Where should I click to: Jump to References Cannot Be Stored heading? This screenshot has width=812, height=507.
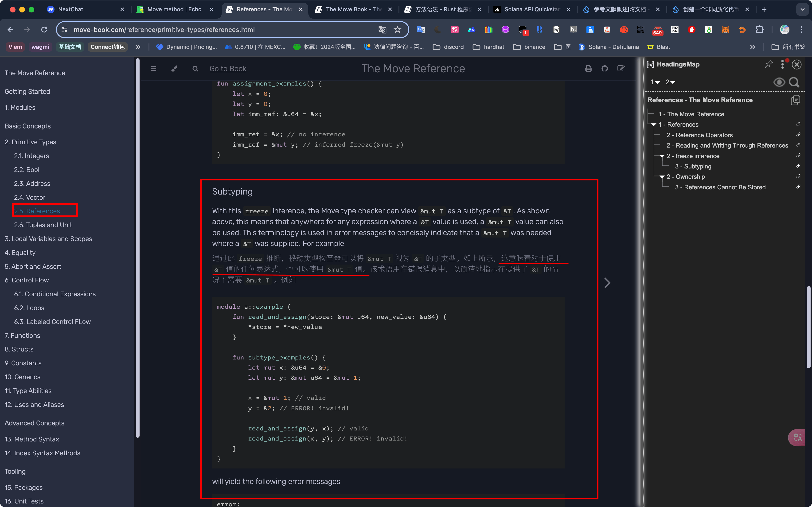[720, 187]
